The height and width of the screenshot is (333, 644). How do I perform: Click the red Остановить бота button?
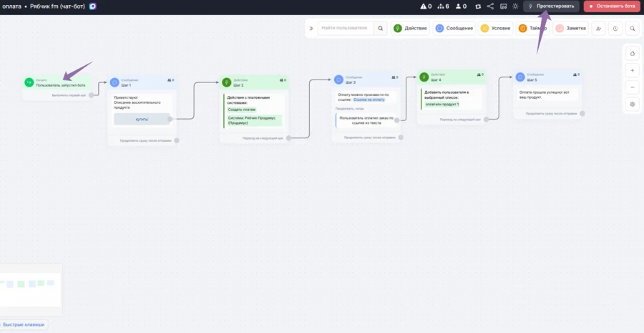click(x=612, y=6)
